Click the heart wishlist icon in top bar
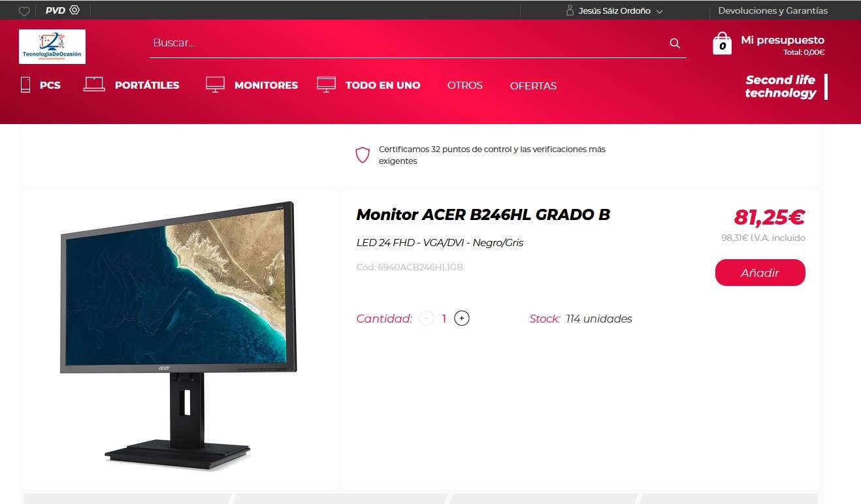Image resolution: width=861 pixels, height=504 pixels. (24, 11)
